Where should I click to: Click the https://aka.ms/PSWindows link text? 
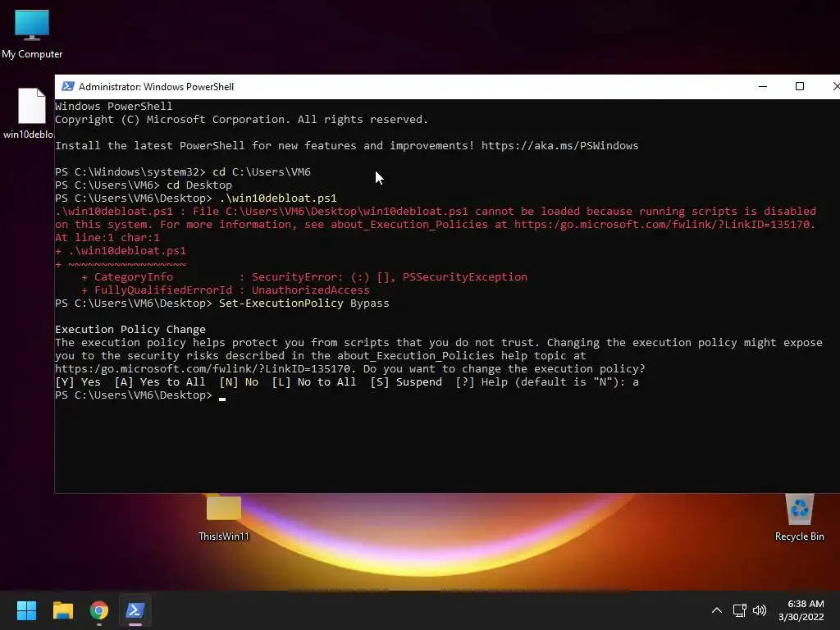click(x=559, y=146)
